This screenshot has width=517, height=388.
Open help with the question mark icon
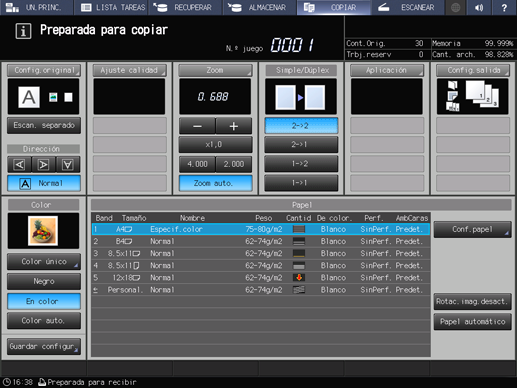[504, 7]
